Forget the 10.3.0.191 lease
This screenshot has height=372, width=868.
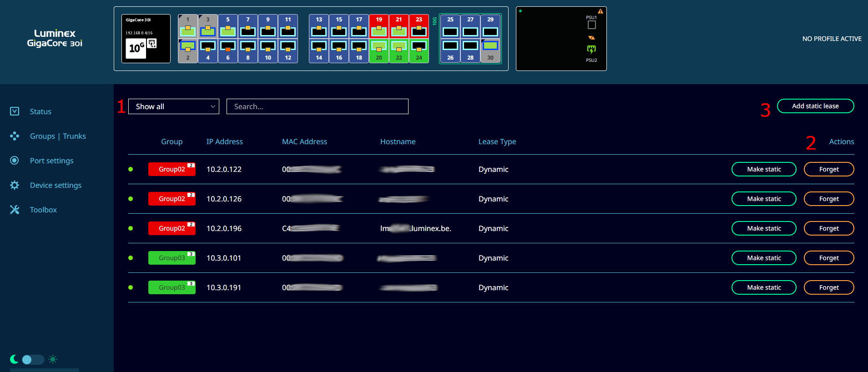[828, 287]
